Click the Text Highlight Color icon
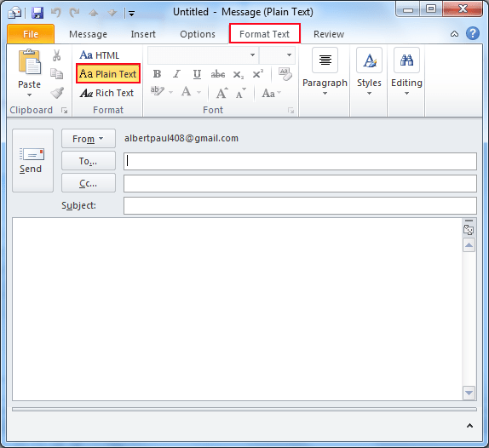Screen dimensions: 489x448 point(157,91)
